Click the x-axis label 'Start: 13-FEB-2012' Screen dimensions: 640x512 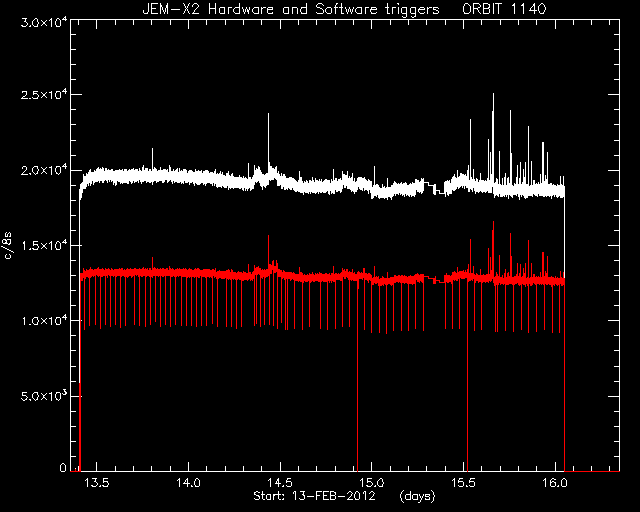coord(314,496)
